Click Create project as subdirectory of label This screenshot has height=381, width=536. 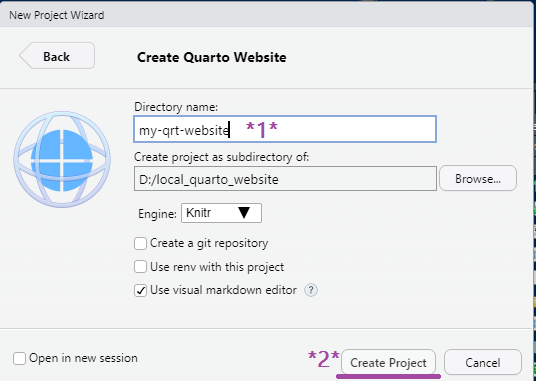222,157
